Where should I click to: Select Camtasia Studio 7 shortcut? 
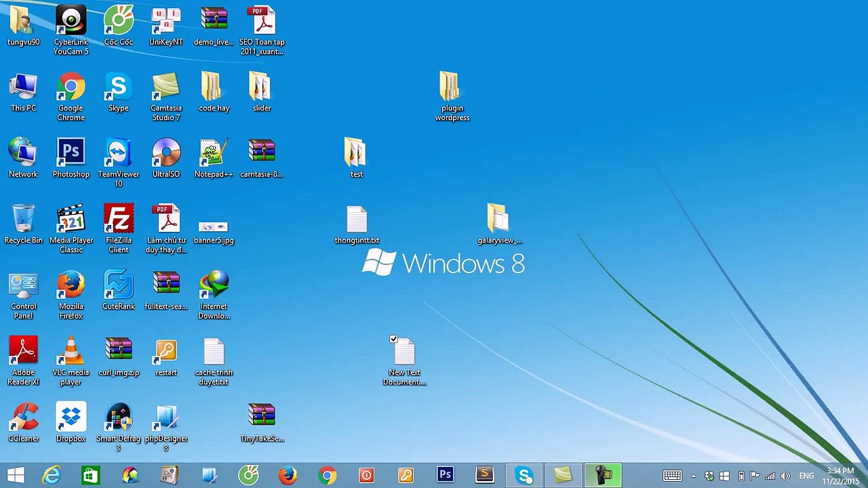coord(166,97)
